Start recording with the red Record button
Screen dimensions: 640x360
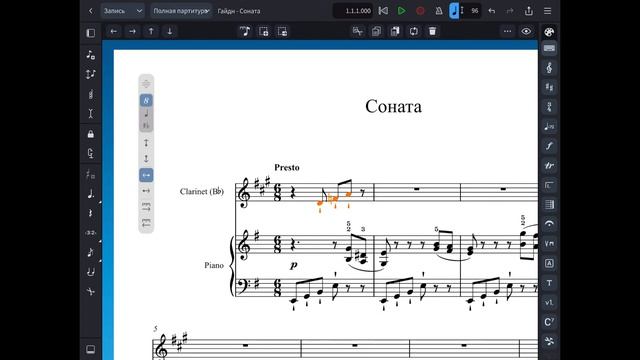pyautogui.click(x=420, y=11)
